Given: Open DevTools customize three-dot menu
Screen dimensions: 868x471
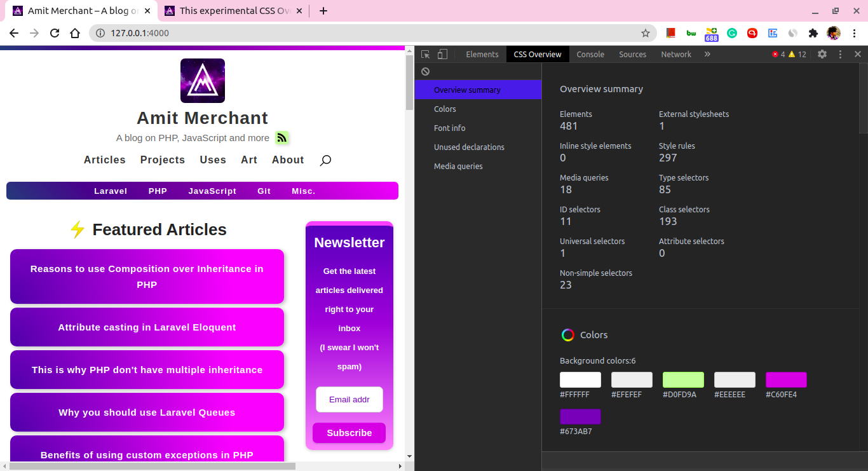Looking at the screenshot, I should click(840, 55).
